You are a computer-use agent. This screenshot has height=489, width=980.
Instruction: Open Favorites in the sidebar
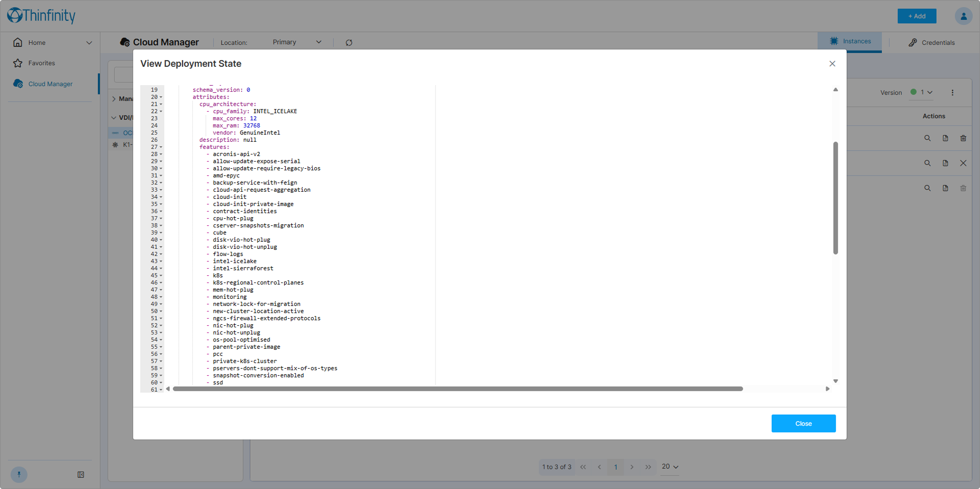tap(41, 63)
